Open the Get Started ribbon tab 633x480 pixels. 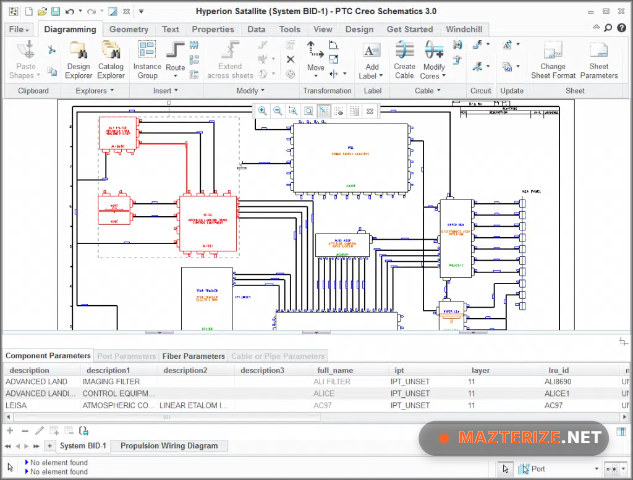[x=409, y=29]
